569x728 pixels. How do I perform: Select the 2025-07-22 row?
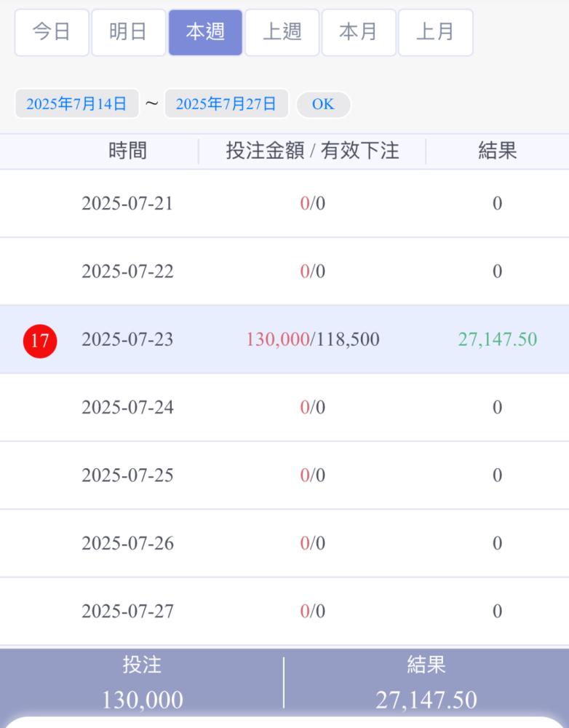click(x=284, y=271)
